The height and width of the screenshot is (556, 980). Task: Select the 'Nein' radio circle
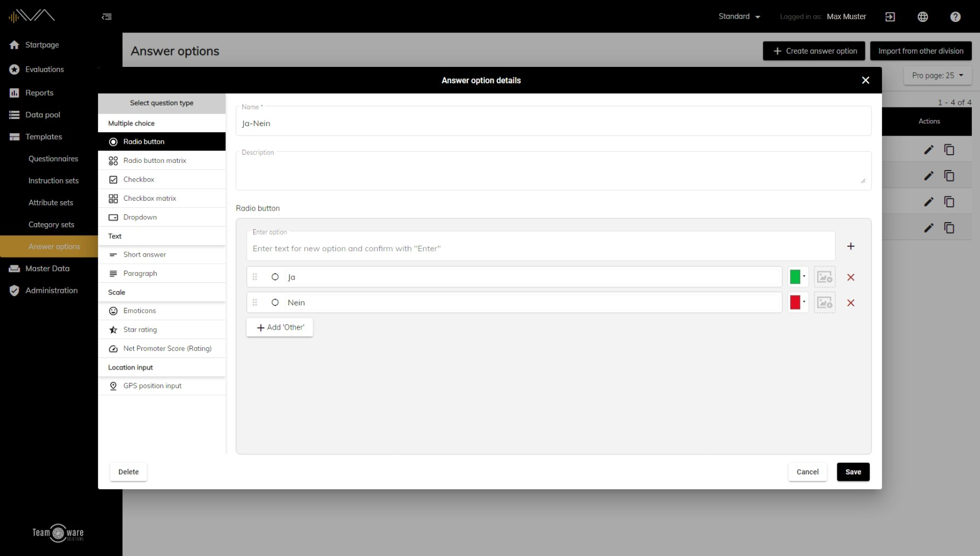275,302
